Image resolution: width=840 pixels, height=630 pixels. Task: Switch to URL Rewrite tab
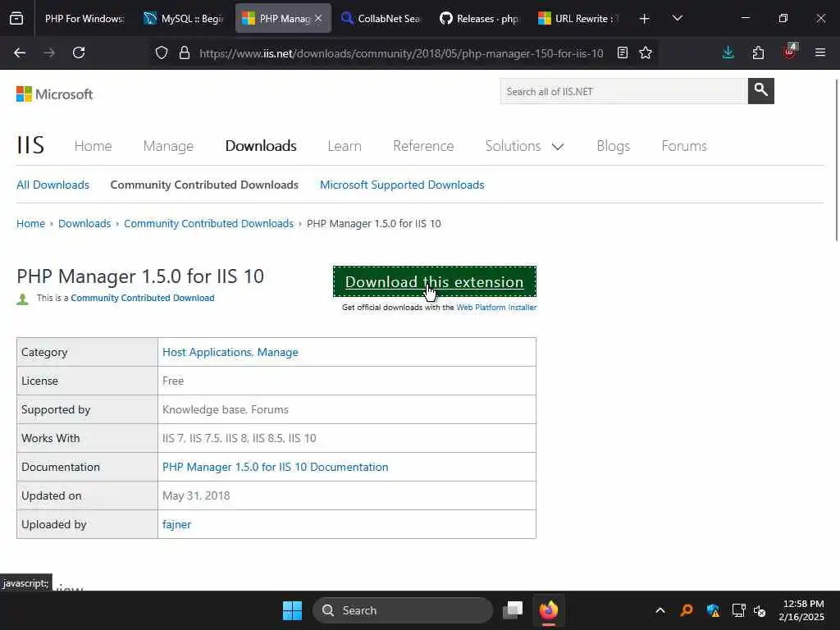click(578, 19)
